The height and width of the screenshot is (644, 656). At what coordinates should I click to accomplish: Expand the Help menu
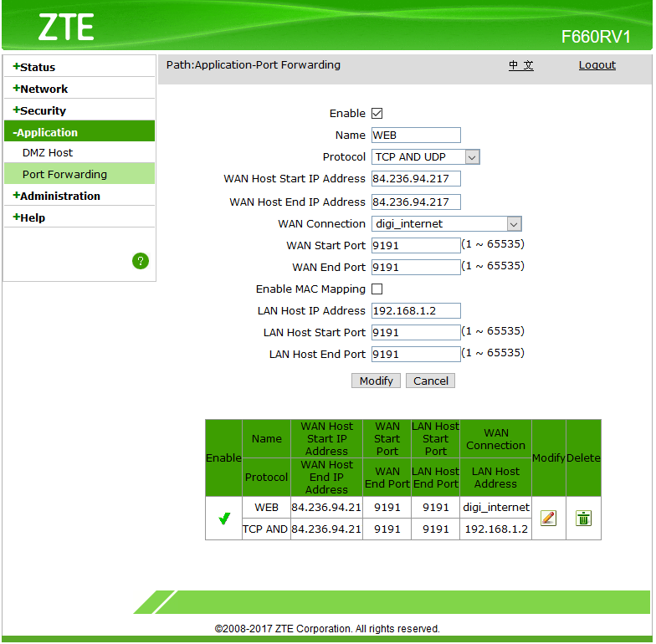(x=28, y=217)
